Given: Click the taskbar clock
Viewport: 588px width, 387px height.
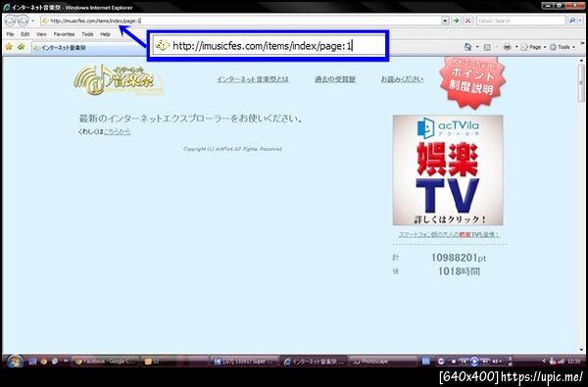Looking at the screenshot, I should pyautogui.click(x=574, y=362).
